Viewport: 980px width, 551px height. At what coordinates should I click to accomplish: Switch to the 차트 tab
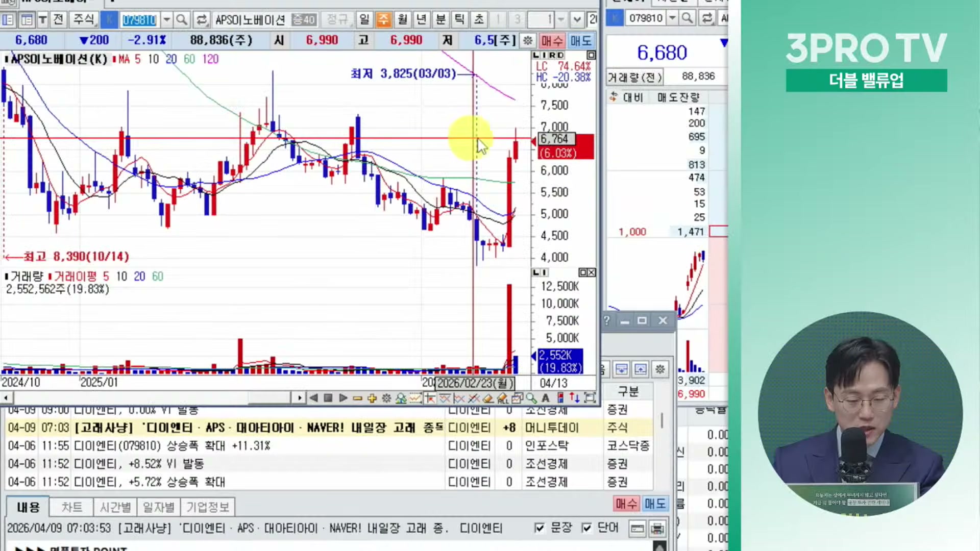pyautogui.click(x=71, y=507)
